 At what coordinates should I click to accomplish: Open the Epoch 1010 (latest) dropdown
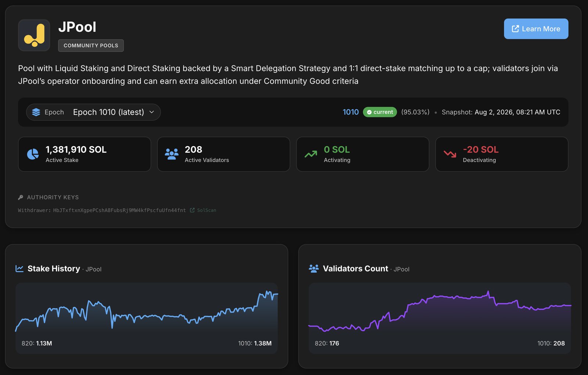[93, 112]
